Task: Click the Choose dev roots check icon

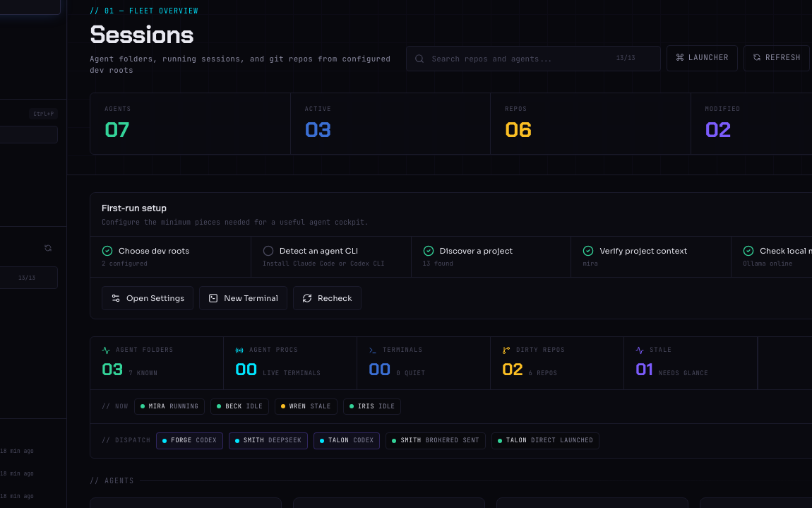Action: click(x=107, y=251)
